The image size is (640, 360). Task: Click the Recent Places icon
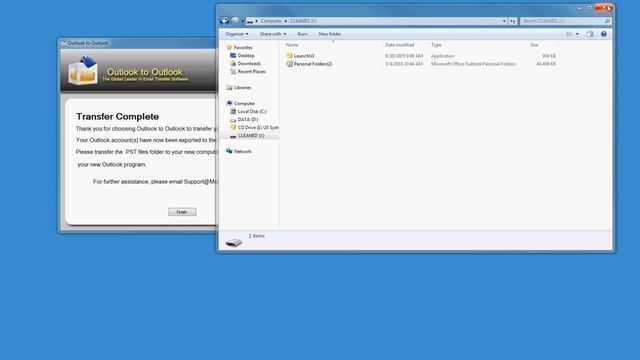[233, 71]
